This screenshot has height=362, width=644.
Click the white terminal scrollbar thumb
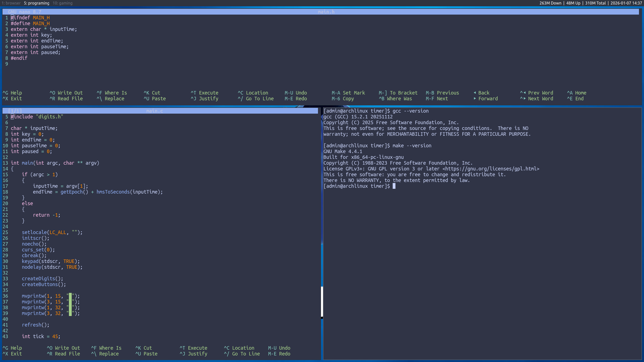pos(322,301)
